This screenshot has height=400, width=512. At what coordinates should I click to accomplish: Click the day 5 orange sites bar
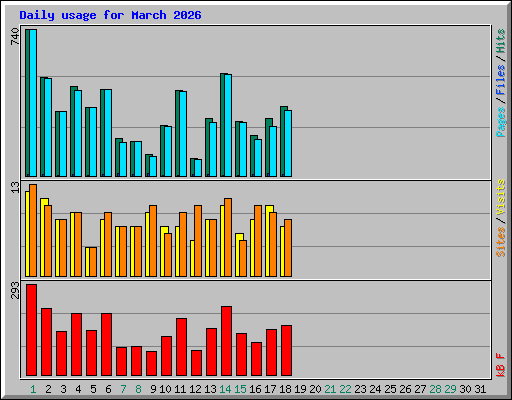tap(93, 262)
